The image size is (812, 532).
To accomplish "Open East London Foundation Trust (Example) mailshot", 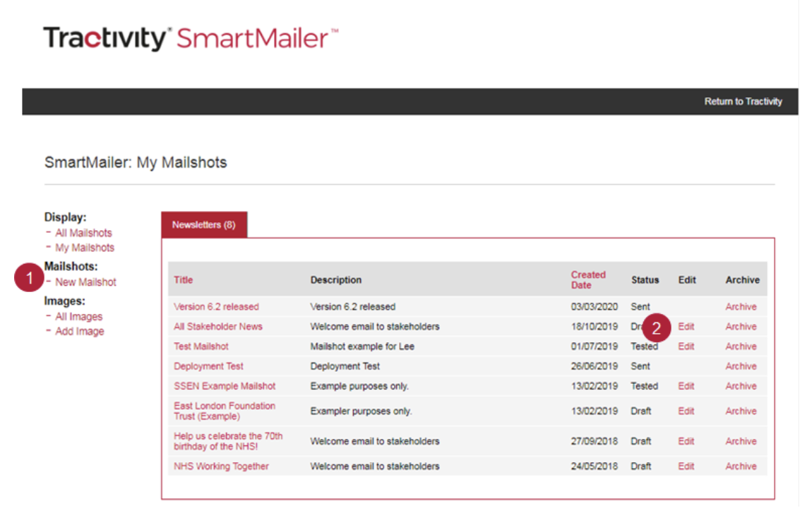I will (225, 411).
